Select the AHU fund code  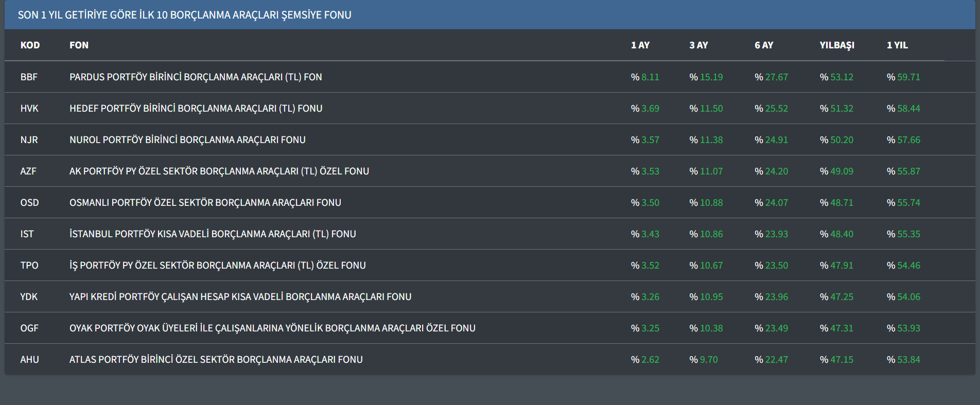tap(29, 360)
